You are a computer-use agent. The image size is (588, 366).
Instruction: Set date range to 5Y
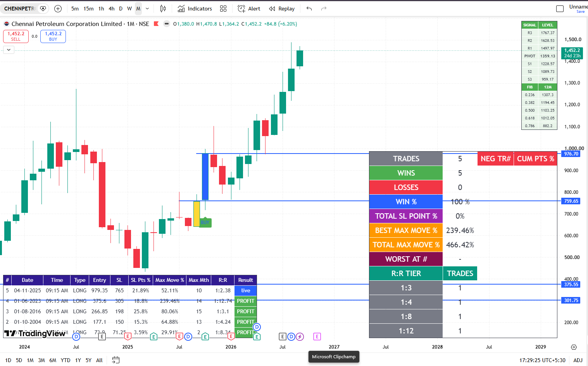(88, 360)
